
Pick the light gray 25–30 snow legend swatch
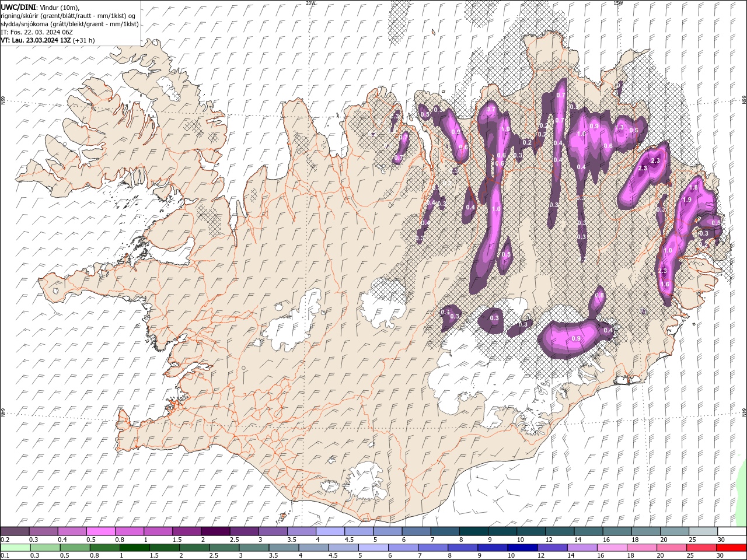[704, 531]
